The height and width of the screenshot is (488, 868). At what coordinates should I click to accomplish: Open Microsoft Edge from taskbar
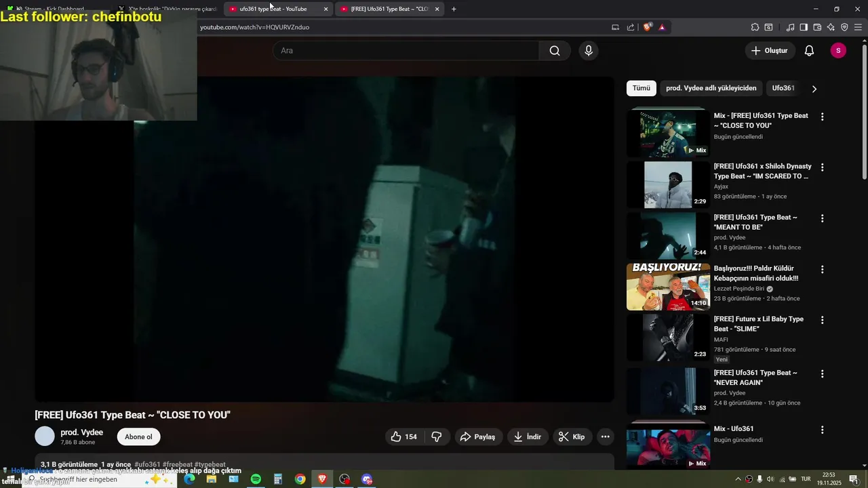tap(189, 479)
